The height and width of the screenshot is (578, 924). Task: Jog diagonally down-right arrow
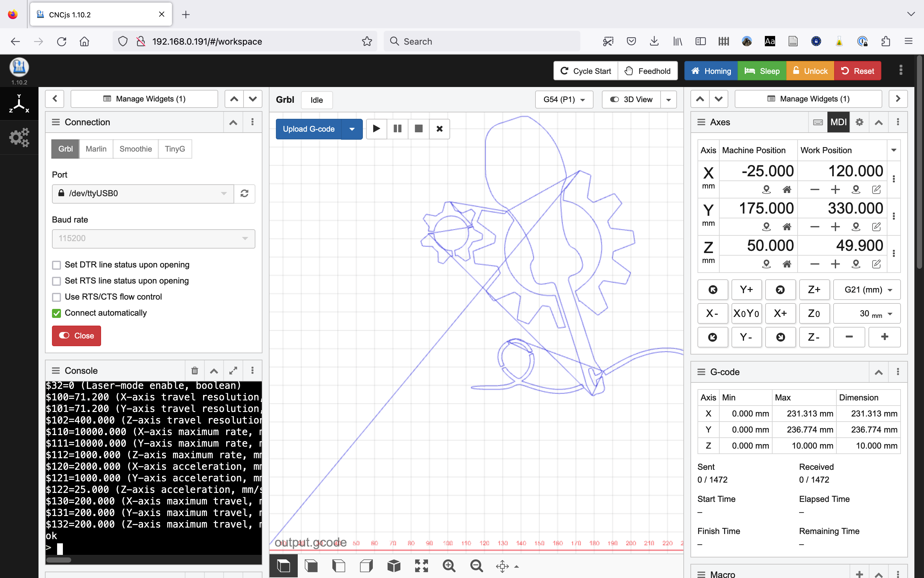[x=781, y=337]
